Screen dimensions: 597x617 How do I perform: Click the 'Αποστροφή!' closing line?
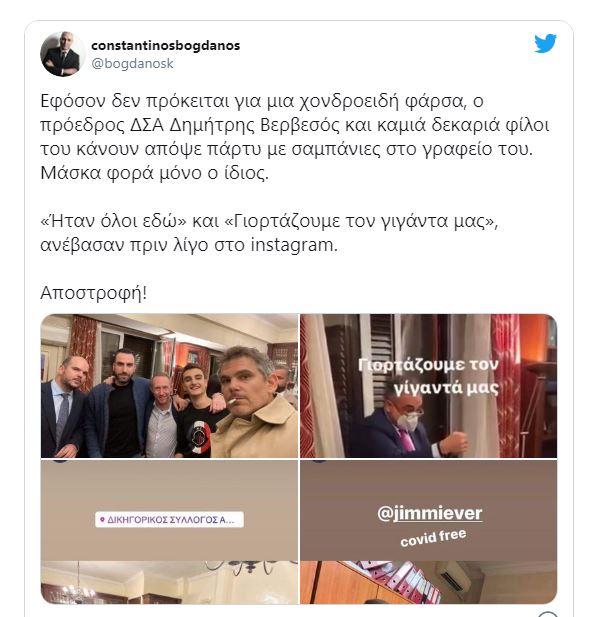[94, 293]
